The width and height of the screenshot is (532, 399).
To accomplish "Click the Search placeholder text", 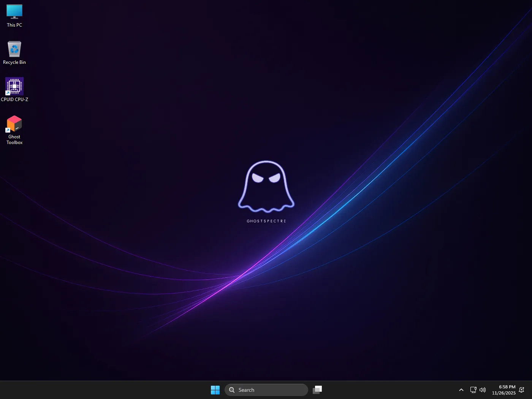I will click(246, 390).
